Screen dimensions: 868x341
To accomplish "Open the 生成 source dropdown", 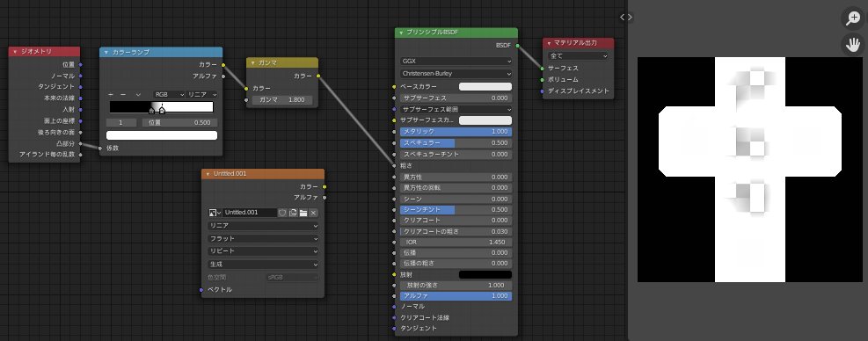I will coord(264,265).
